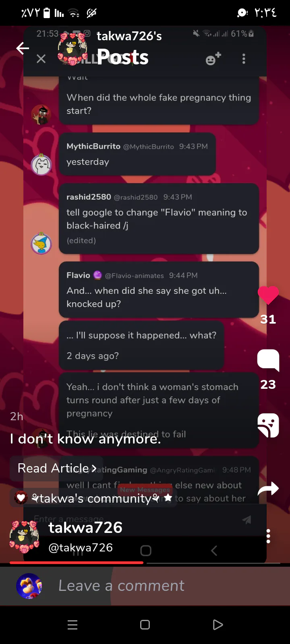290x644 pixels.
Task: Open the post options three-dot menu
Action: pos(268,536)
